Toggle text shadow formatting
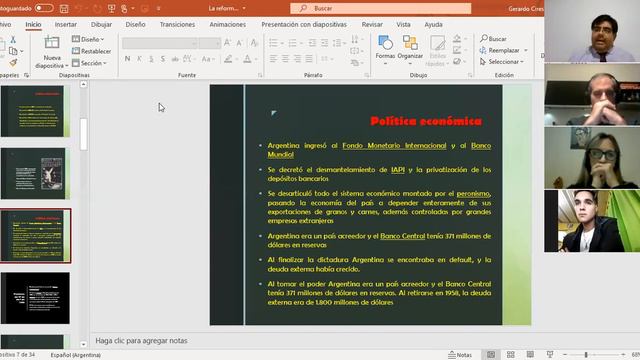Screen dimensions: 640x360 point(163,59)
